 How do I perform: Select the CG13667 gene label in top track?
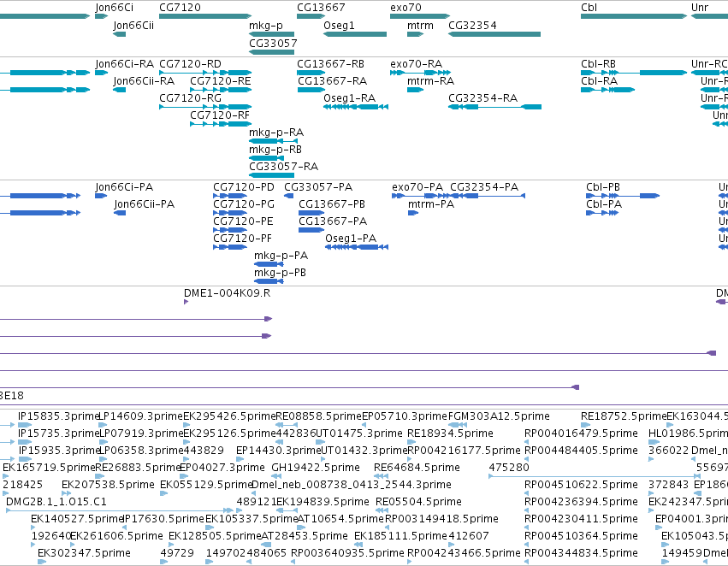tap(321, 8)
